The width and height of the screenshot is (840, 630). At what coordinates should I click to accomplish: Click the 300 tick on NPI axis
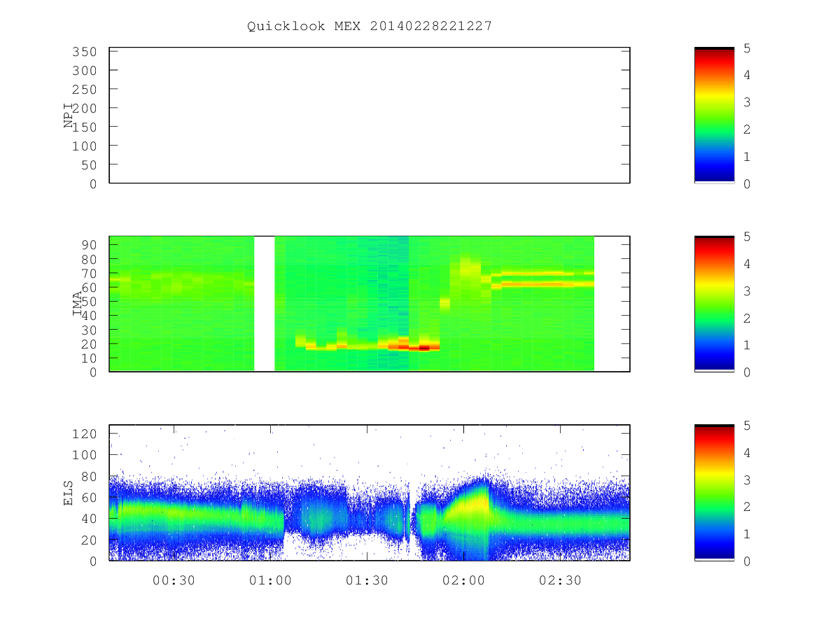tap(84, 71)
